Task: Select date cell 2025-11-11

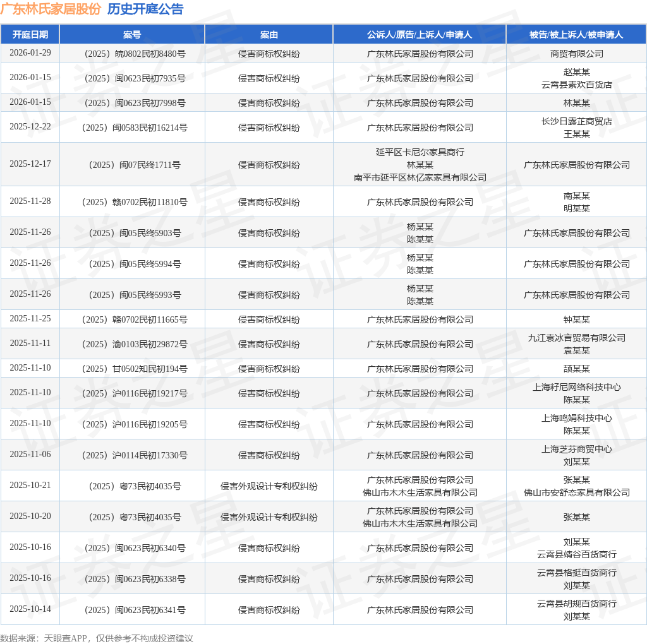Action: coord(30,343)
